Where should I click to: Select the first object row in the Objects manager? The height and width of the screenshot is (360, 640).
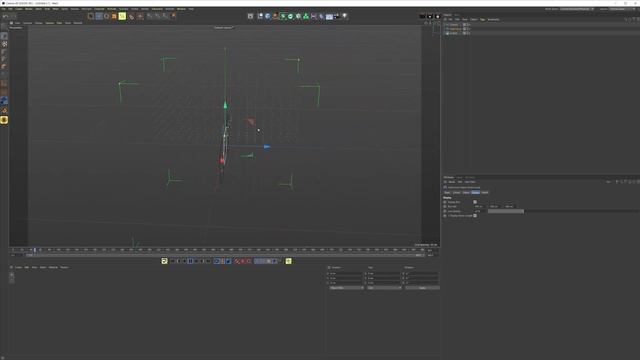[453, 24]
